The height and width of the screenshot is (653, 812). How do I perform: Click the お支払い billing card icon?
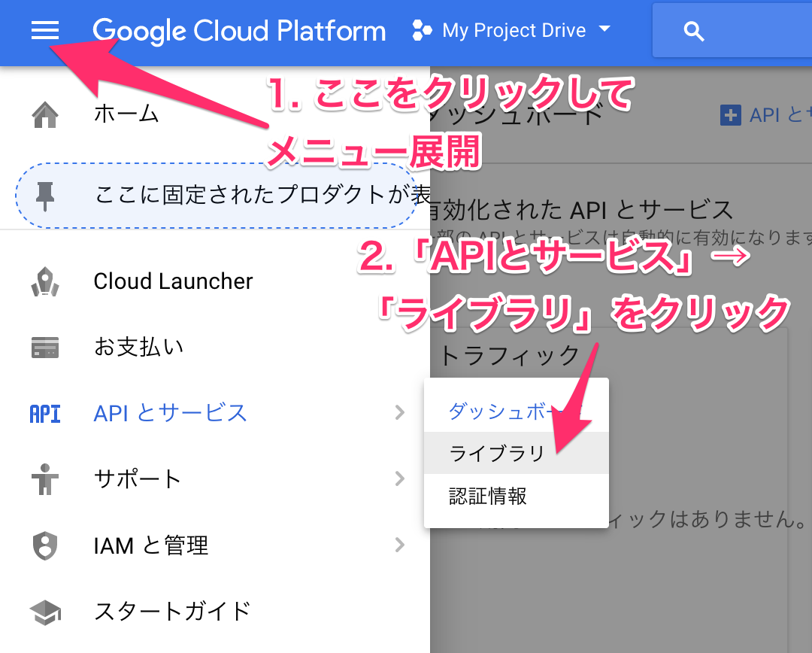tap(45, 347)
